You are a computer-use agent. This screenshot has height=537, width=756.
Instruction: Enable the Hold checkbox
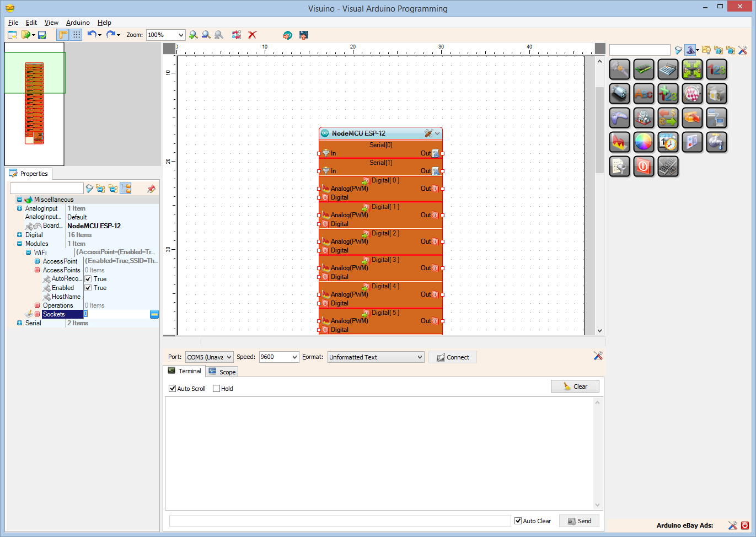217,389
